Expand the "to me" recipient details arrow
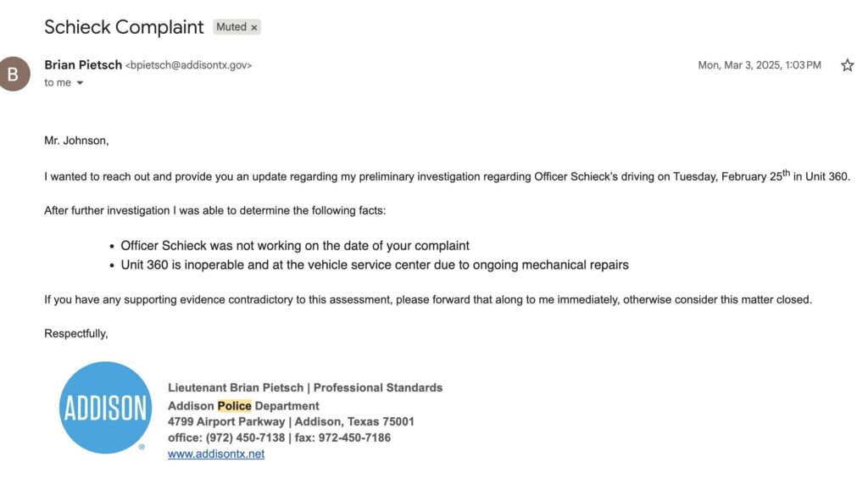Viewport: 868px width, 479px height. point(81,83)
